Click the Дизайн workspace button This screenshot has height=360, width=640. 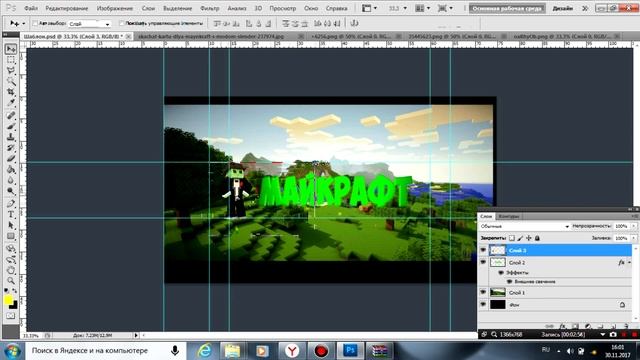[562, 8]
